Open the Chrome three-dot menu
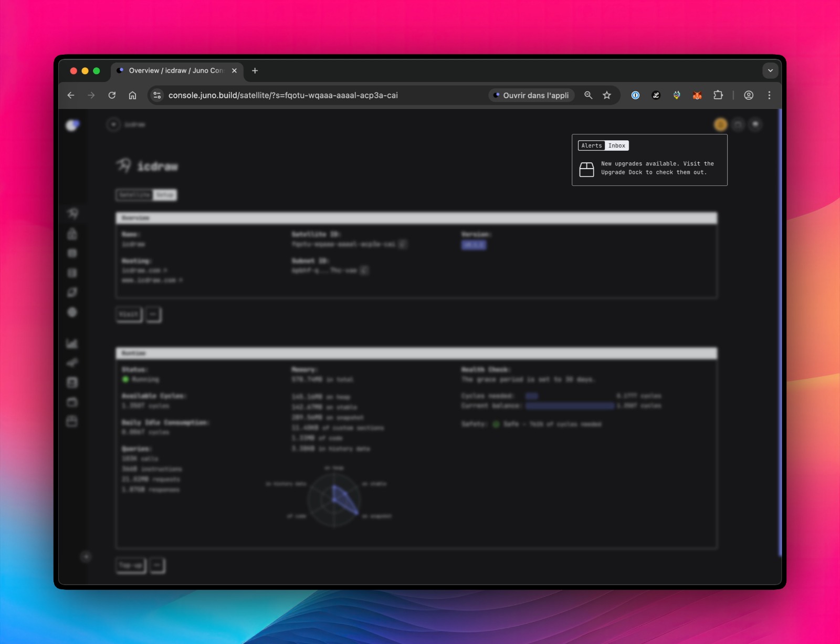The height and width of the screenshot is (644, 840). coord(769,95)
